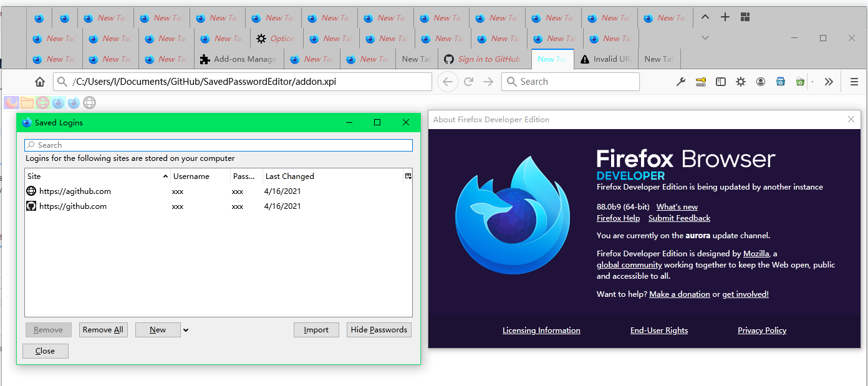Click the grayed Remove button
Image resolution: width=868 pixels, height=386 pixels.
click(48, 330)
